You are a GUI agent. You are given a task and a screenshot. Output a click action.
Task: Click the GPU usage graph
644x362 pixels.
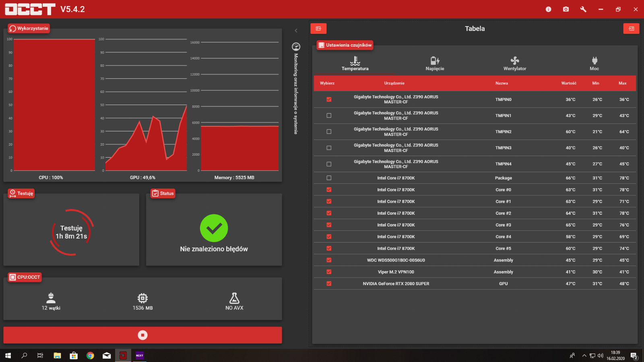pyautogui.click(x=146, y=105)
